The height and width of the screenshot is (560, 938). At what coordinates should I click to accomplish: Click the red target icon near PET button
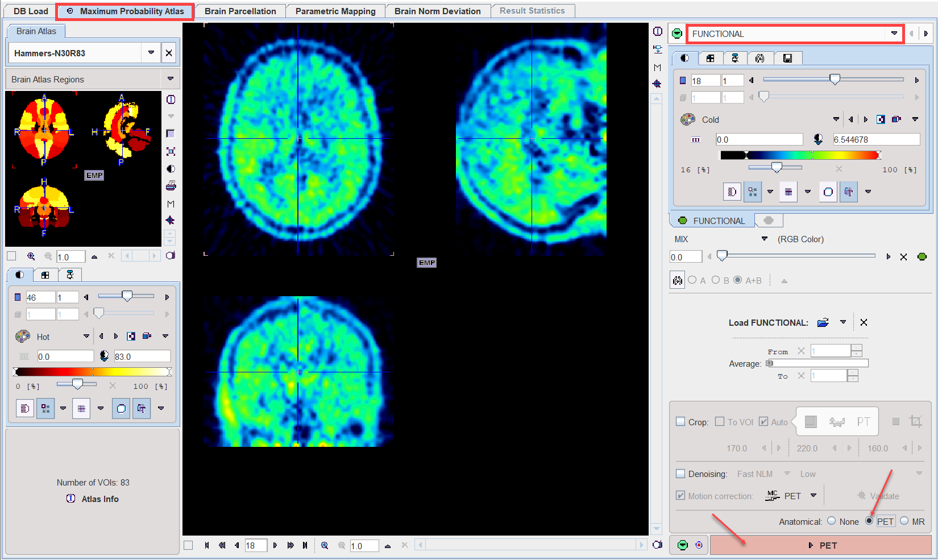(x=699, y=545)
